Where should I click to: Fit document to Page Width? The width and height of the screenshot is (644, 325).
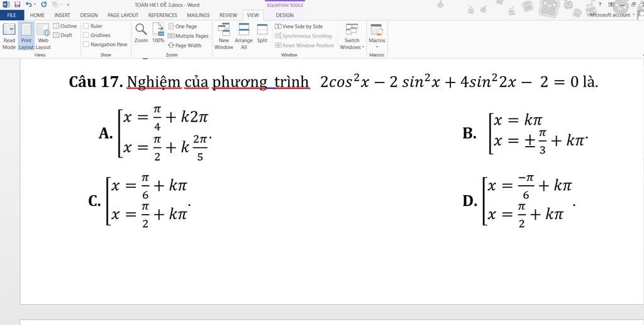[186, 45]
